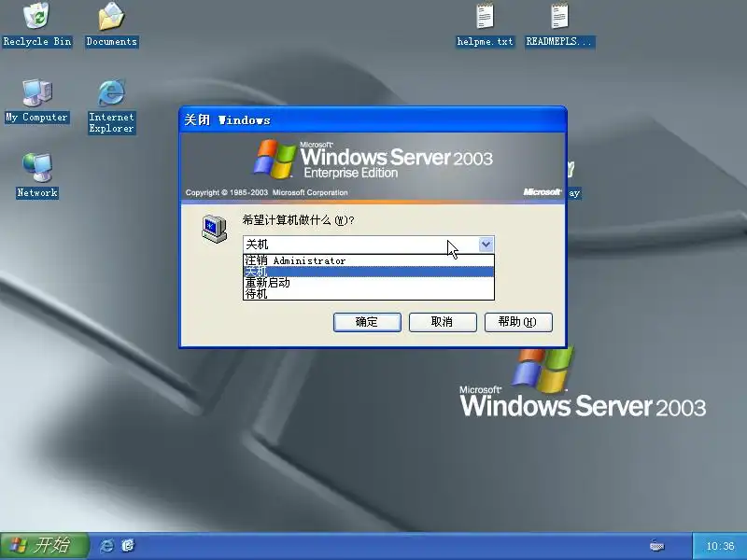Click the clock showing 10:36
This screenshot has height=560, width=747.
tap(720, 546)
